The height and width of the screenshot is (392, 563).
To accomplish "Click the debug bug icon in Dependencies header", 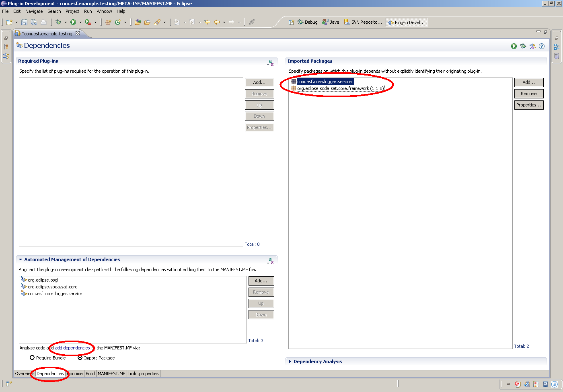I will [x=523, y=46].
